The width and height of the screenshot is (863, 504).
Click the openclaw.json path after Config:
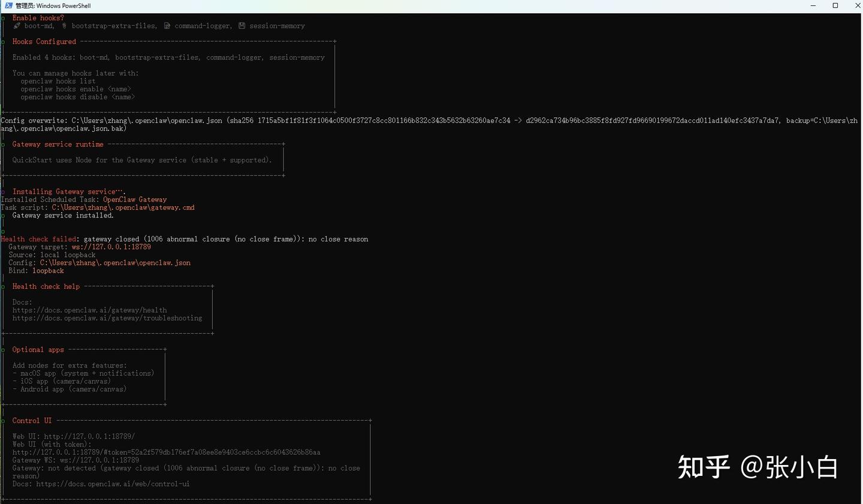click(x=116, y=262)
